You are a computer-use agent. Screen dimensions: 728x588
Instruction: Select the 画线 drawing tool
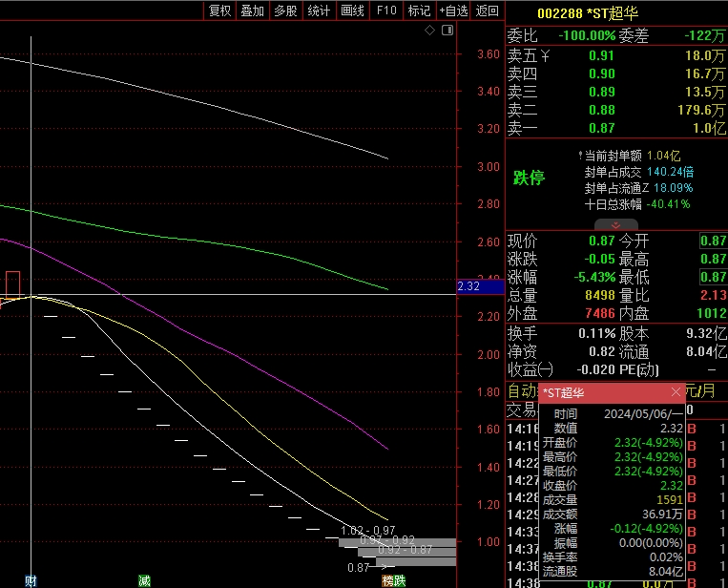[x=352, y=10]
